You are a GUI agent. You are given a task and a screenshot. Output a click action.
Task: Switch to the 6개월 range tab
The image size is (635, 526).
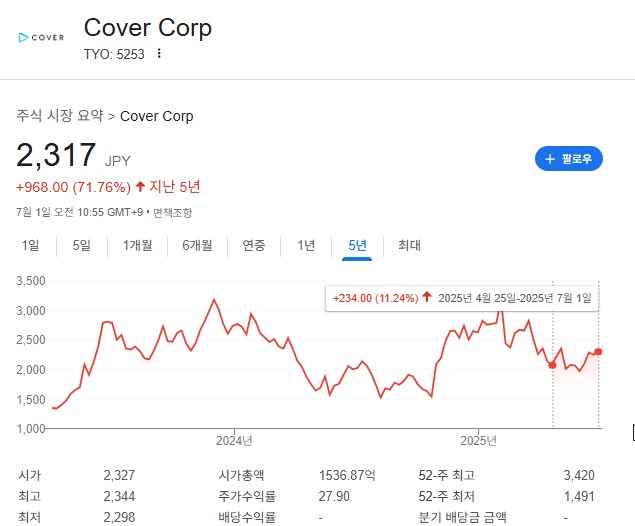point(197,245)
